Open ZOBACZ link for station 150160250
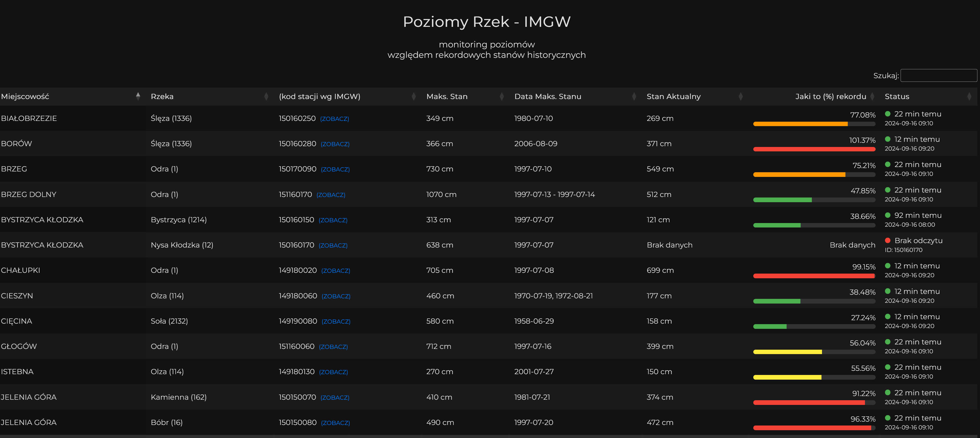 coord(334,119)
